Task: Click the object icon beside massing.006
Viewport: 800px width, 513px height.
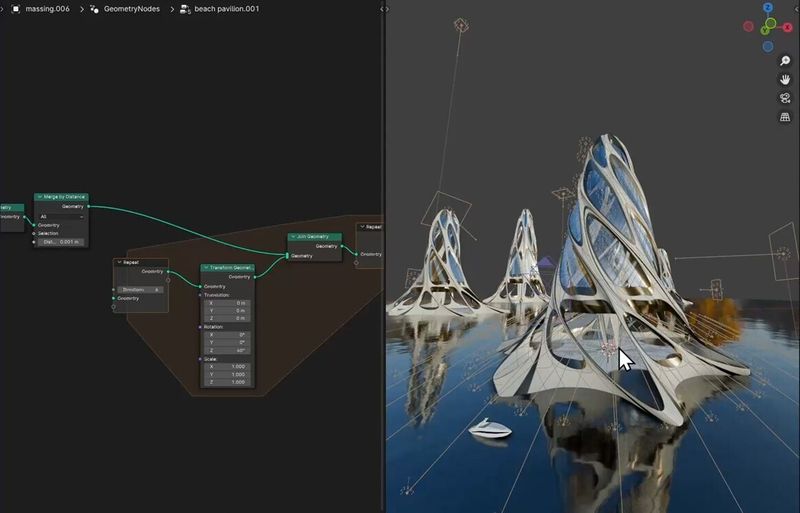Action: point(15,9)
